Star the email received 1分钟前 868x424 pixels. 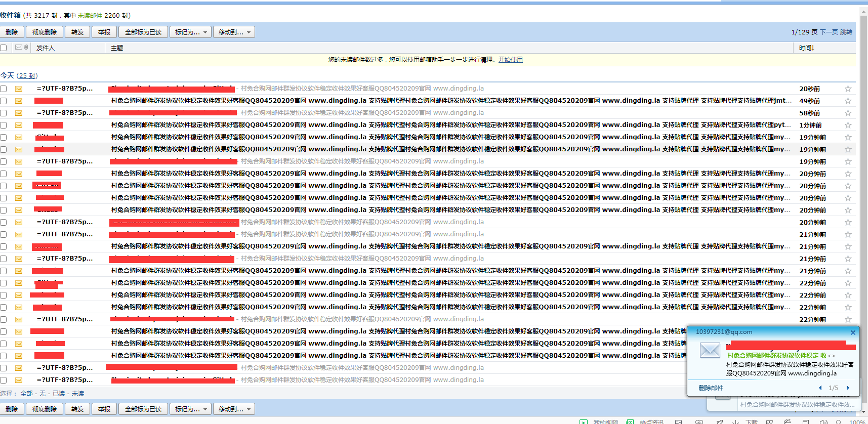pos(848,125)
